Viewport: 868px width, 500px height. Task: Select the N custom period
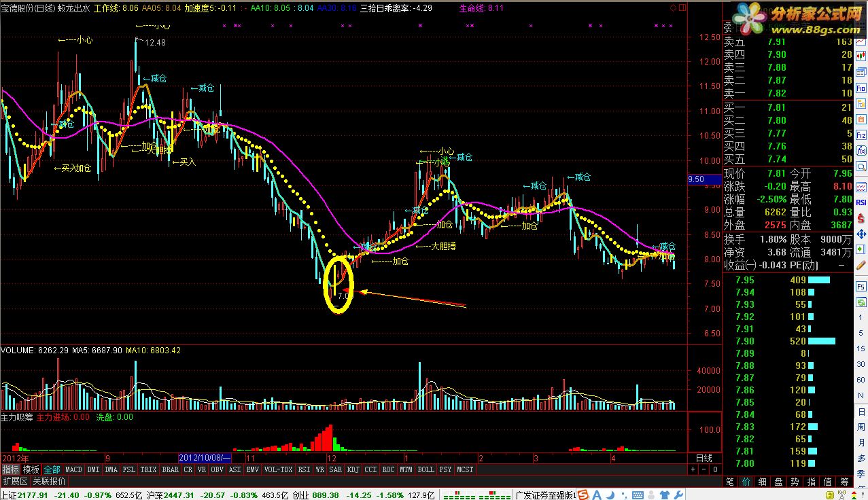[861, 395]
